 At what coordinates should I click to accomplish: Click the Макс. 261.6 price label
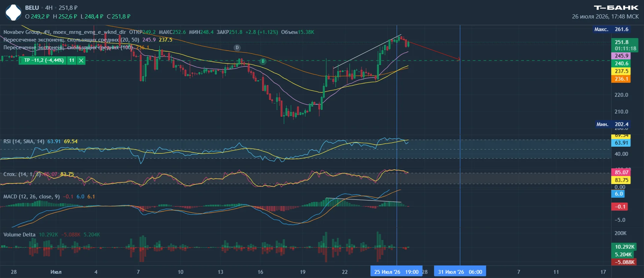[x=612, y=29]
